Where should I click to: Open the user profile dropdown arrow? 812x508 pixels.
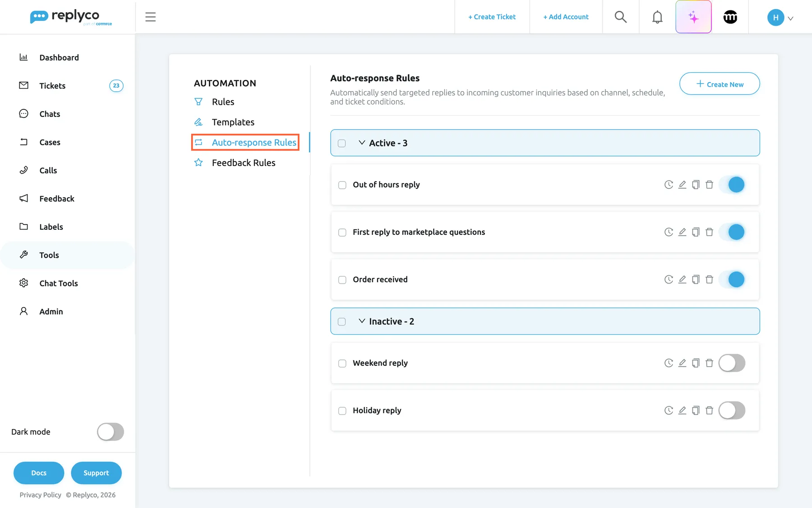790,19
